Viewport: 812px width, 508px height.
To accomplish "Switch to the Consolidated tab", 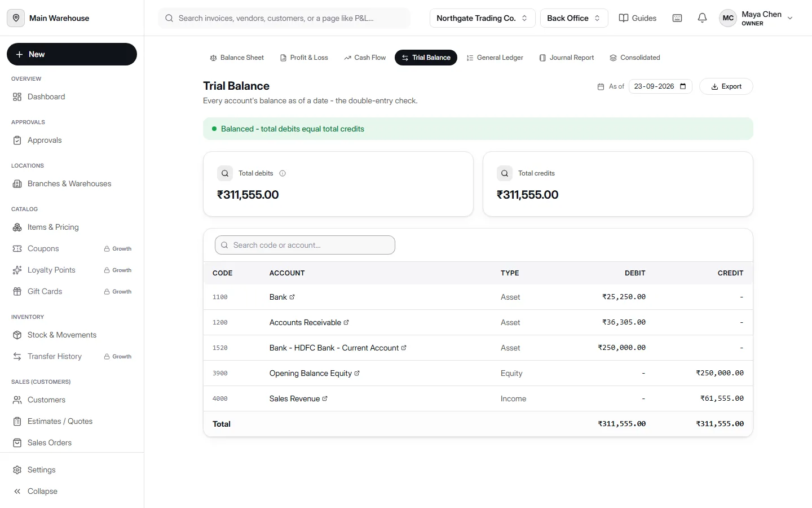I will (635, 58).
